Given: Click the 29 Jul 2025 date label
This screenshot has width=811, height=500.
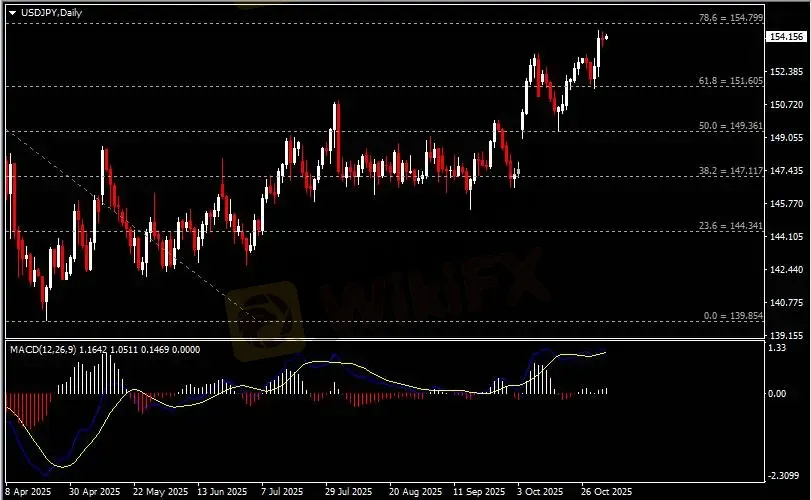Looking at the screenshot, I should tap(349, 492).
